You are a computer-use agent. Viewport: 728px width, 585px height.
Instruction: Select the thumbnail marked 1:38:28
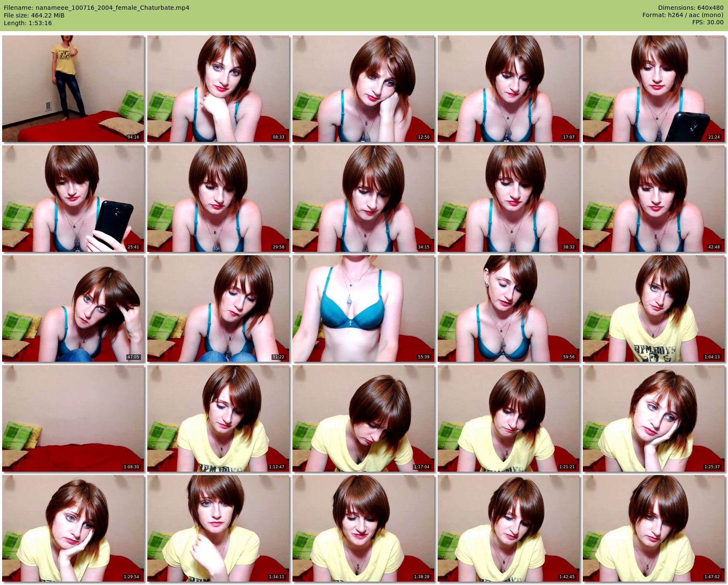[x=364, y=528]
